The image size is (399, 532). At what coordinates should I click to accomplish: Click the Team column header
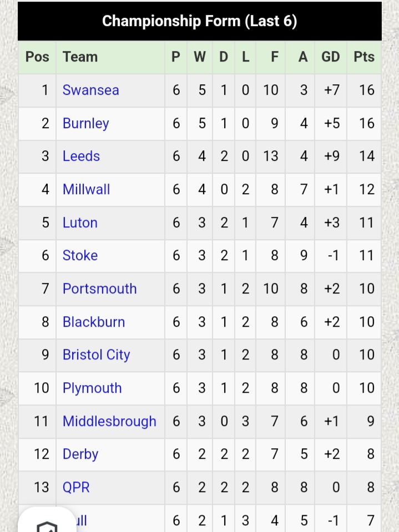click(x=80, y=57)
